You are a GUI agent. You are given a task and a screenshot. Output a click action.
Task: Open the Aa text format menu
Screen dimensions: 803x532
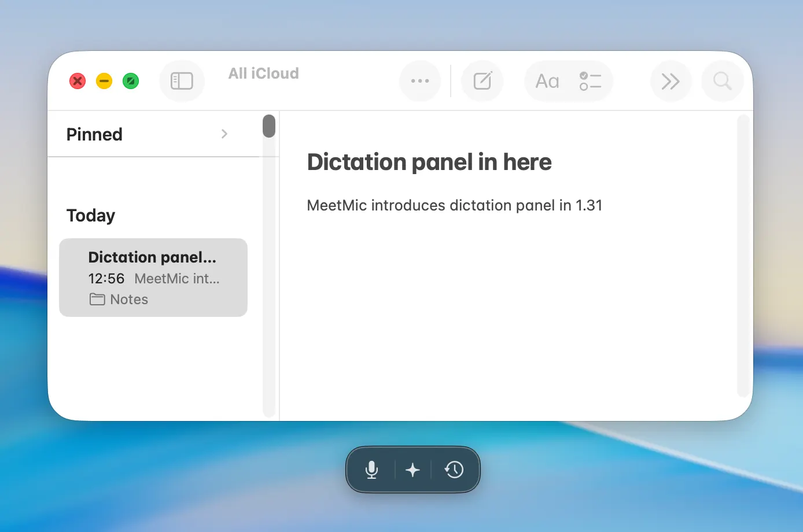tap(547, 81)
